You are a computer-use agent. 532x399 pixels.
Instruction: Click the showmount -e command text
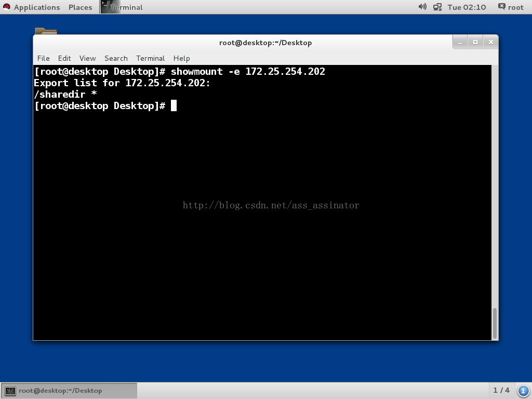pos(248,72)
